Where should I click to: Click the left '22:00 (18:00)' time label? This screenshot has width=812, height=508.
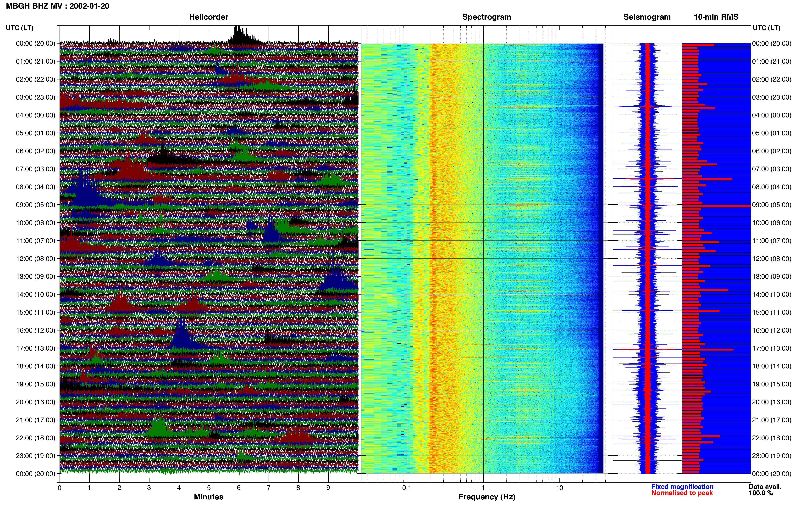pos(36,438)
